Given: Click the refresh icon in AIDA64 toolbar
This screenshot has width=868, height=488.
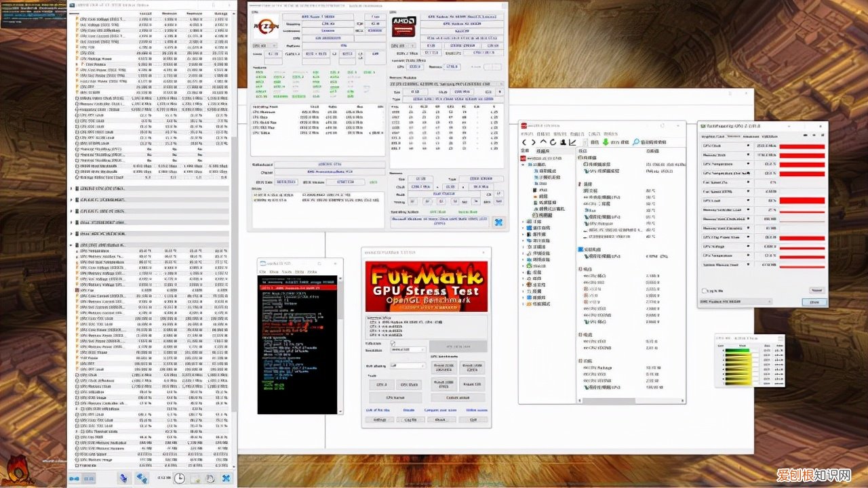Looking at the screenshot, I should (x=554, y=142).
